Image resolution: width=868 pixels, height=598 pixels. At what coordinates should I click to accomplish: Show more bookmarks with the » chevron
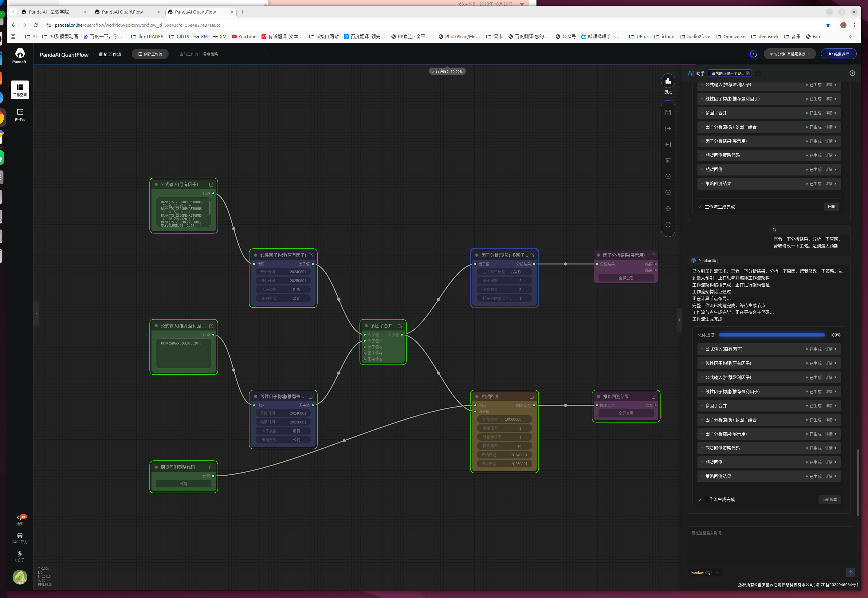pyautogui.click(x=850, y=37)
